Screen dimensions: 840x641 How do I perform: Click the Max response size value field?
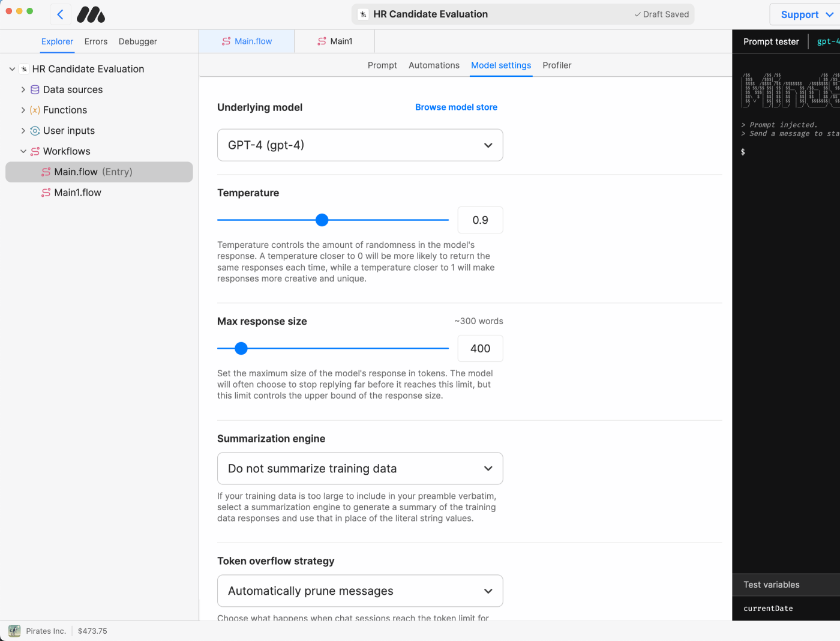[480, 349]
